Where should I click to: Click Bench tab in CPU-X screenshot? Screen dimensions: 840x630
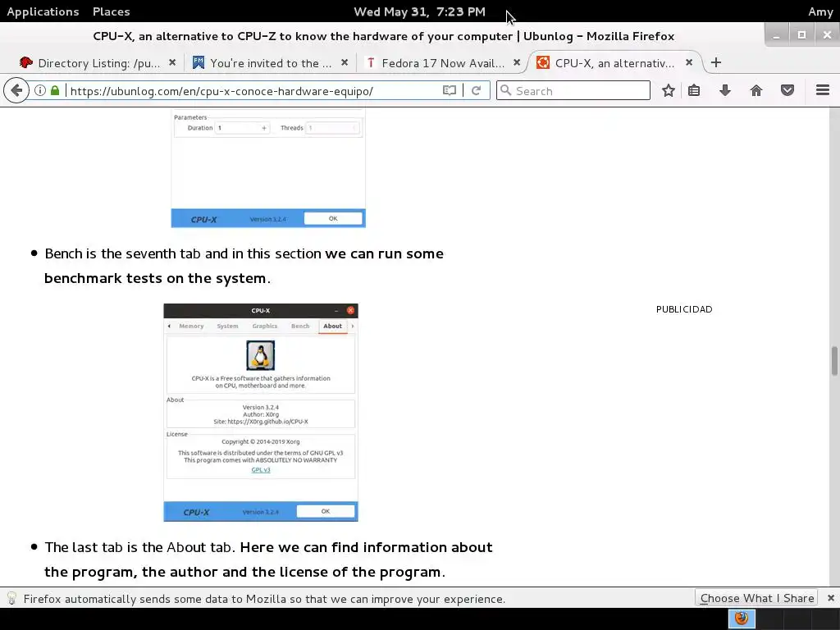300,326
